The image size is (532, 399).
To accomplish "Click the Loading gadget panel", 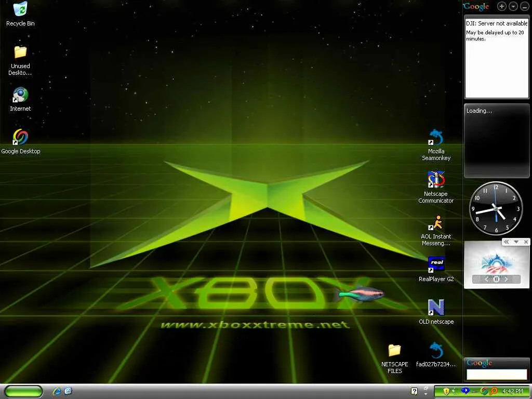I will [496, 141].
